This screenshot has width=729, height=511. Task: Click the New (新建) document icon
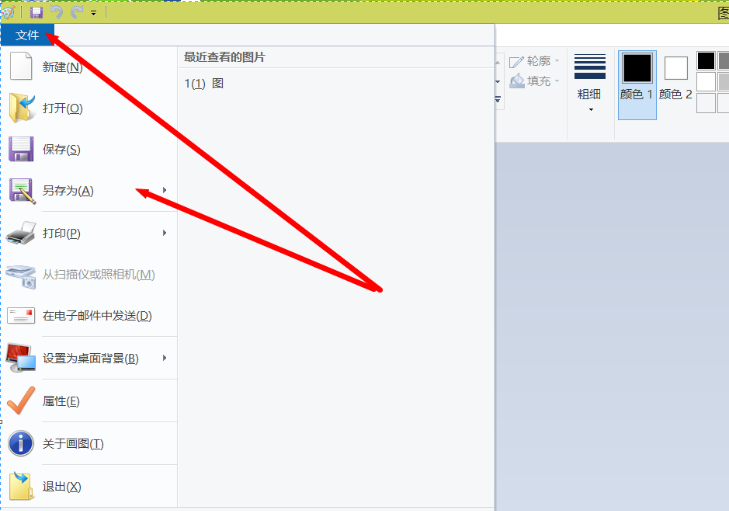point(21,66)
